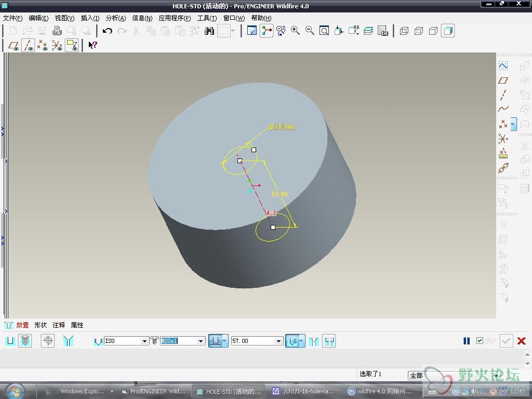
Task: Toggle the countersink option
Action: coord(314,341)
